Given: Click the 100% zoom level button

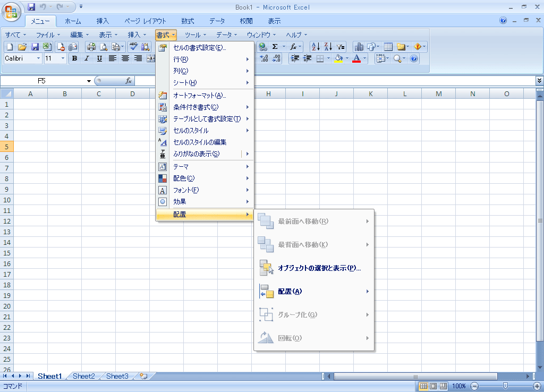Looking at the screenshot, I should point(458,386).
